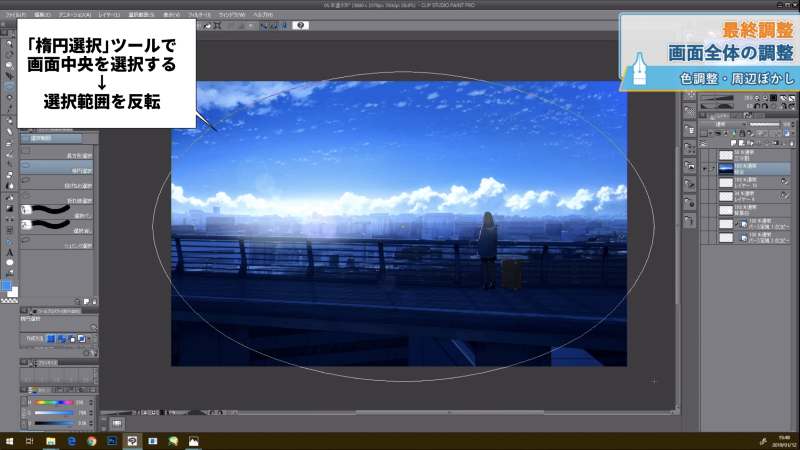This screenshot has height=450, width=800.
Task: Choose the 長方形選択 rectangle sub tool
Action: pos(57,152)
